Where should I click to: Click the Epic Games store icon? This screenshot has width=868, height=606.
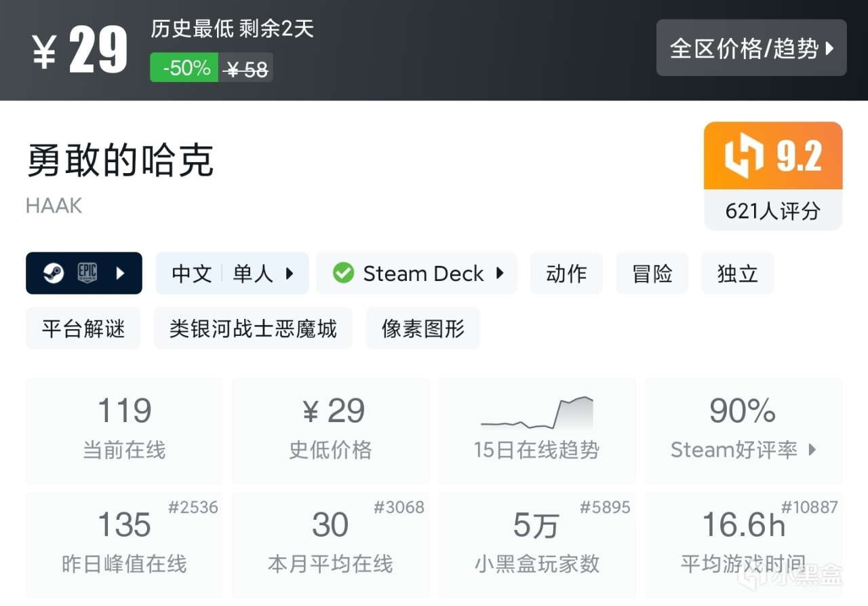87,273
